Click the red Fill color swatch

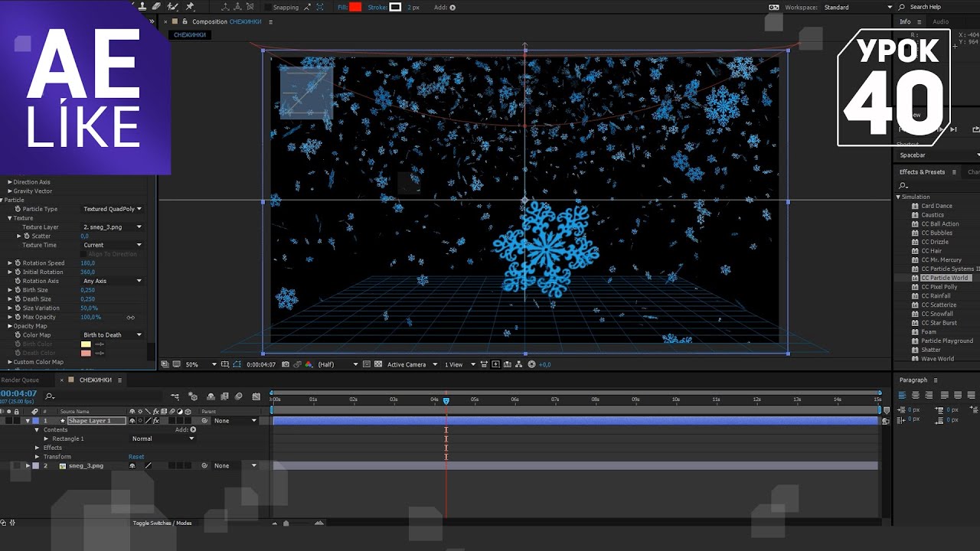pyautogui.click(x=355, y=7)
